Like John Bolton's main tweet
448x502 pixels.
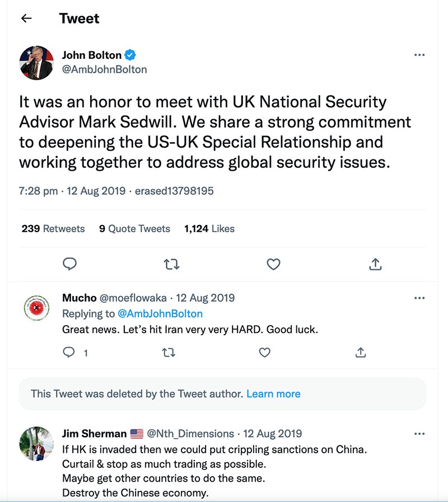point(273,264)
